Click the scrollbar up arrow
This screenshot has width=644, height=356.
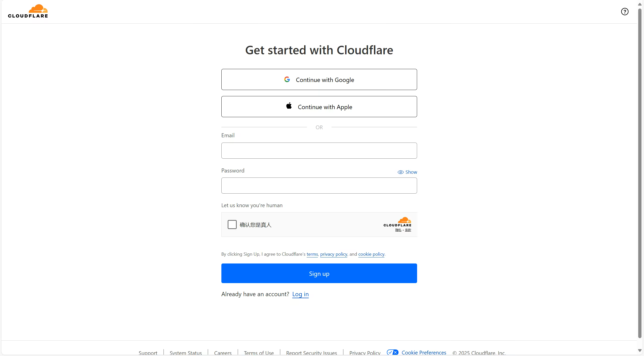coord(640,4)
